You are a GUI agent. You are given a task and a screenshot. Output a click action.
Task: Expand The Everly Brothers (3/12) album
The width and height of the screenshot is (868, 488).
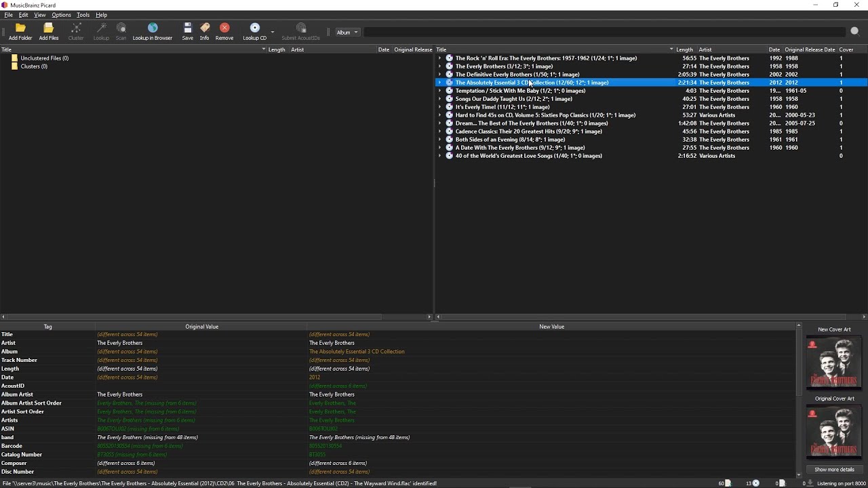[x=439, y=66]
